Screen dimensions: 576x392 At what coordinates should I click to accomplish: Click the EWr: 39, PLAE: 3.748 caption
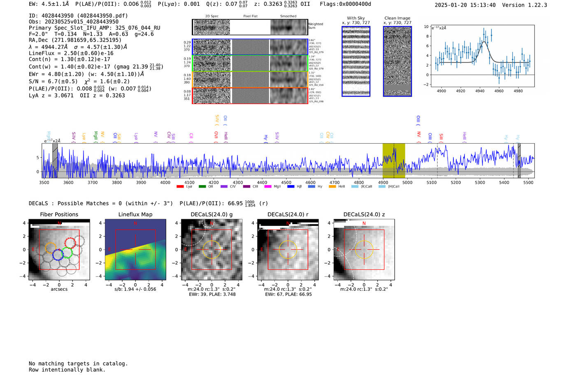point(212,295)
